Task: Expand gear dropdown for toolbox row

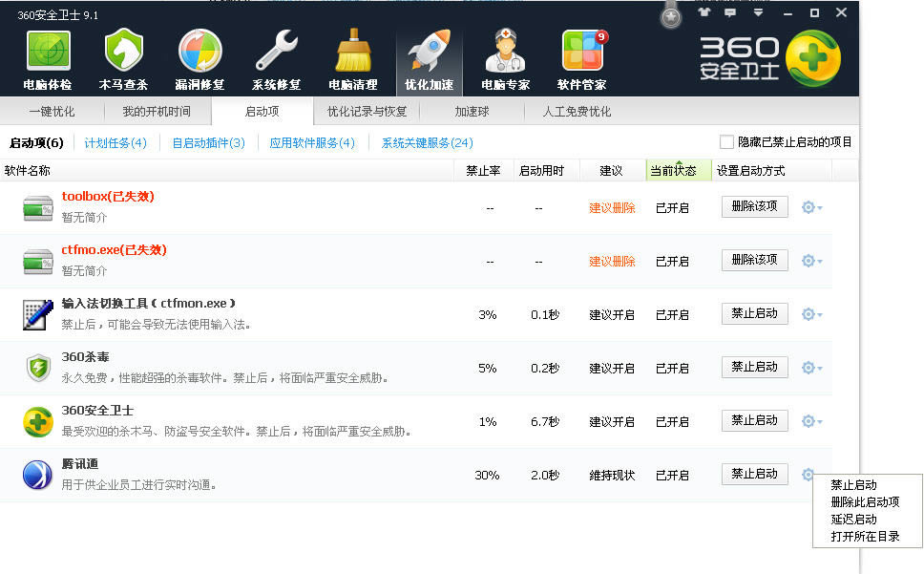Action: (811, 207)
